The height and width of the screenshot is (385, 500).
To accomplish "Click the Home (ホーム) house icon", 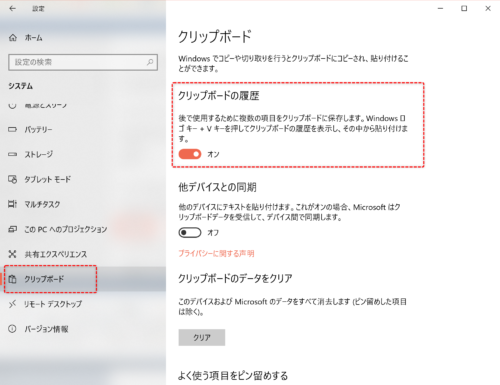I will 13,38.
